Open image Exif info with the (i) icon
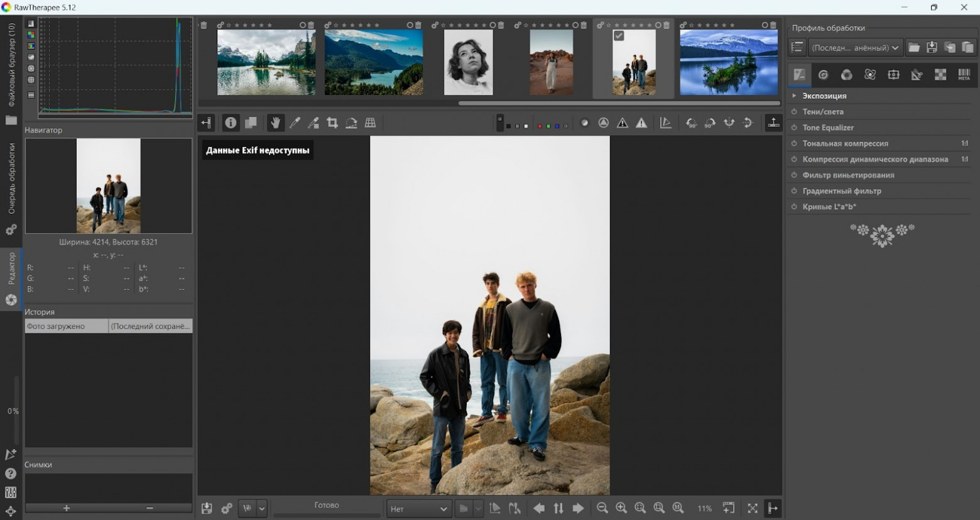The width and height of the screenshot is (980, 520). (231, 123)
